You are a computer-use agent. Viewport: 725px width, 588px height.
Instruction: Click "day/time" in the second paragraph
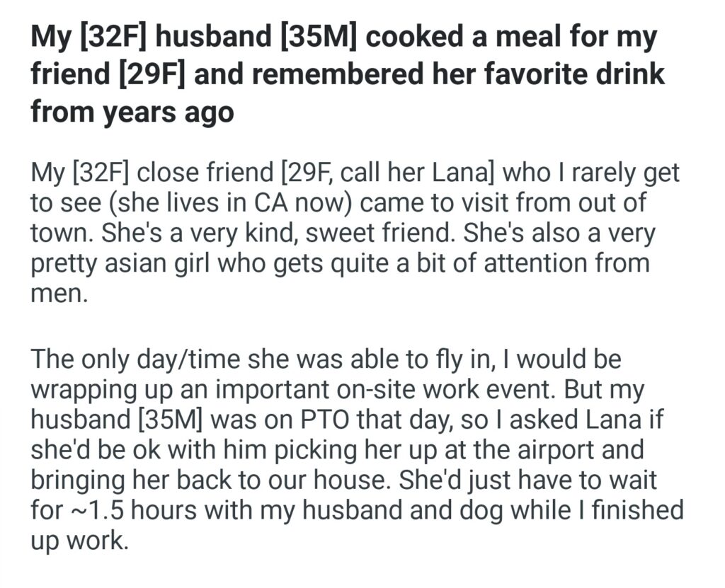pos(204,360)
